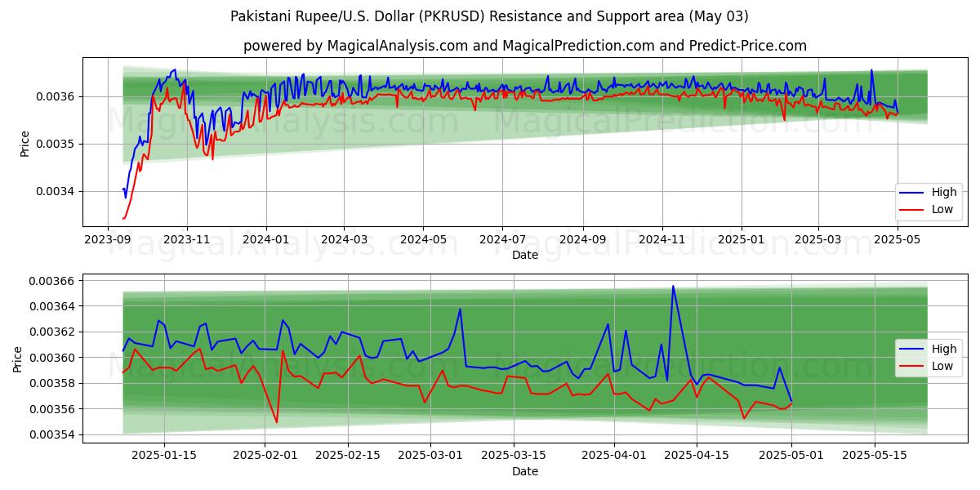
Task: Click the 2025-04-01 x-axis tick label
Action: [x=615, y=455]
